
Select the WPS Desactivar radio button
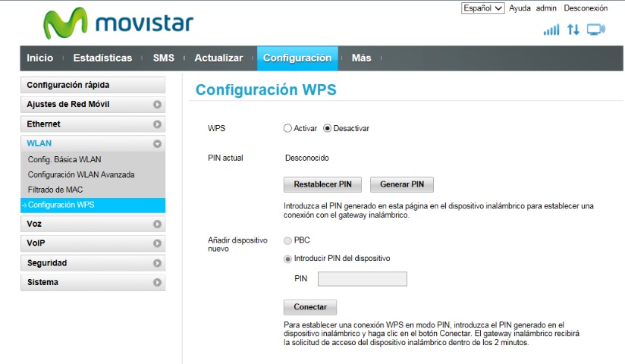point(328,128)
